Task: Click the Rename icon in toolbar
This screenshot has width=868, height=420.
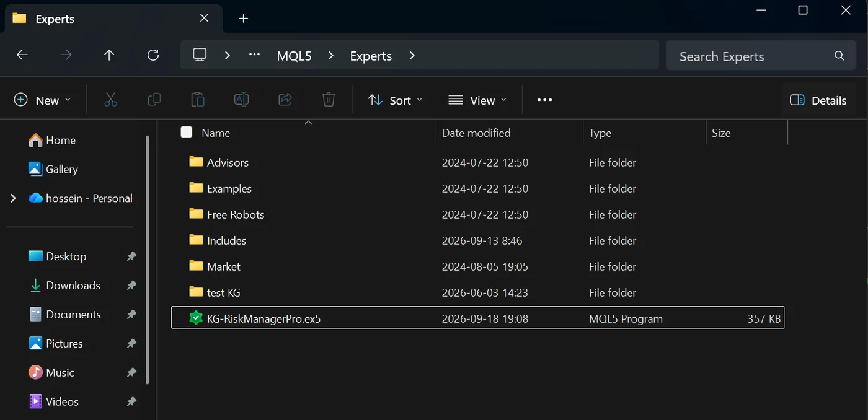Action: click(241, 100)
